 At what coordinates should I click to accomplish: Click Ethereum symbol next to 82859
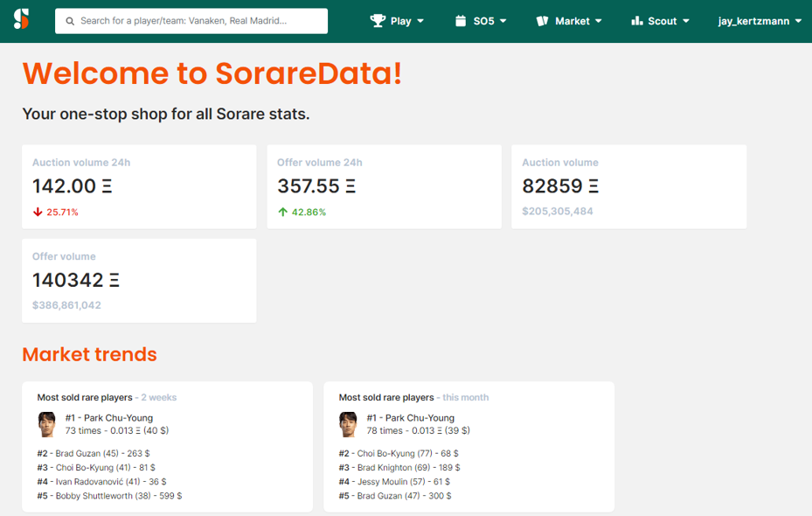coord(593,186)
